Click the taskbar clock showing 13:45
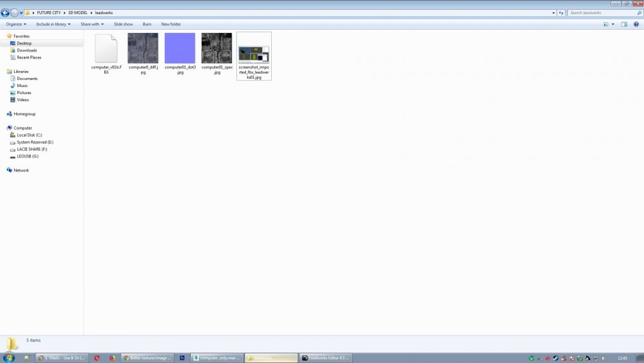The height and width of the screenshot is (363, 644). (622, 358)
